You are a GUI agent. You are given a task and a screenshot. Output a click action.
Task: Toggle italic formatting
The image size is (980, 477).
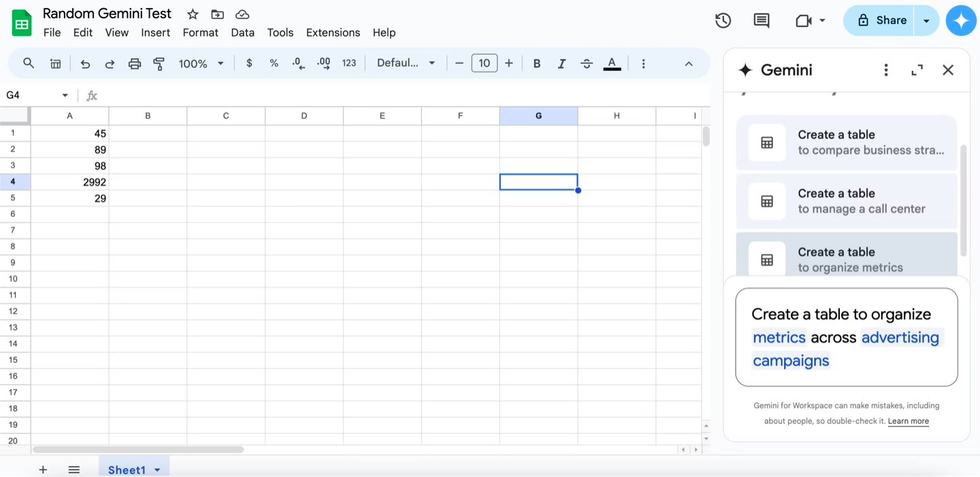point(561,63)
